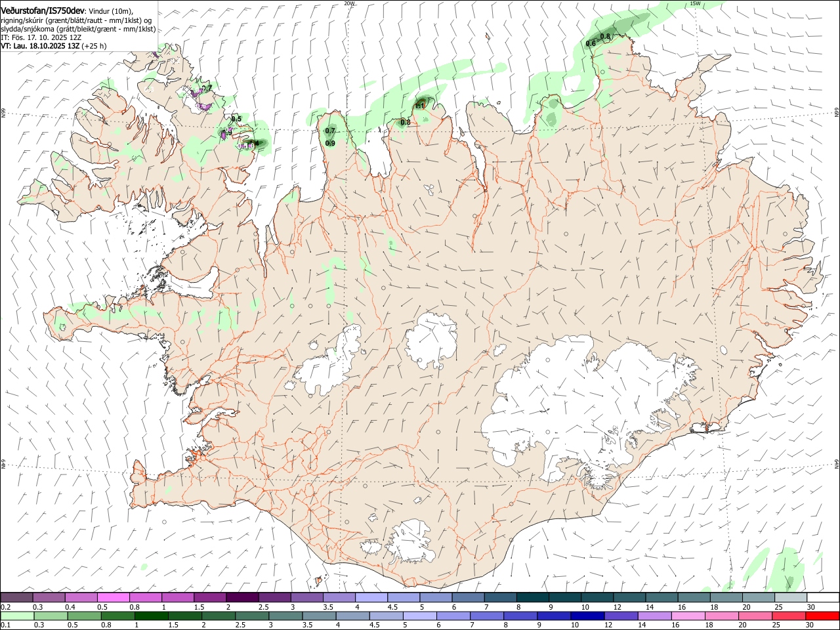Viewport: 840px width, 630px height.
Task: Click snow scale swatch between 12 and 14
Action: pos(629,597)
